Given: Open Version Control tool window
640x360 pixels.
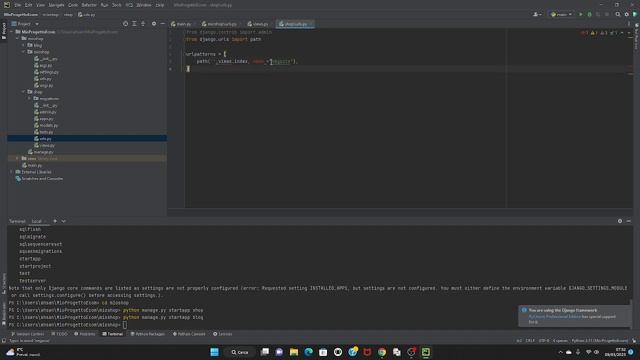Looking at the screenshot, I should [27, 334].
